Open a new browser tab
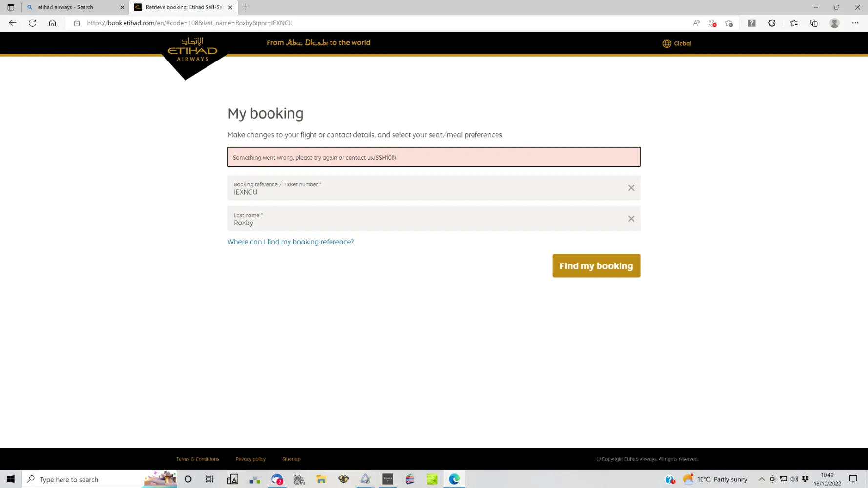The height and width of the screenshot is (488, 868). (x=246, y=7)
